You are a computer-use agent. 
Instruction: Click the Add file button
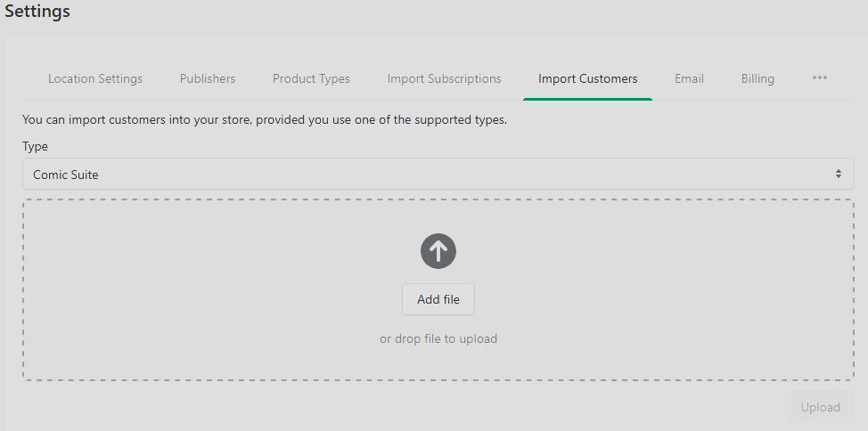[438, 299]
